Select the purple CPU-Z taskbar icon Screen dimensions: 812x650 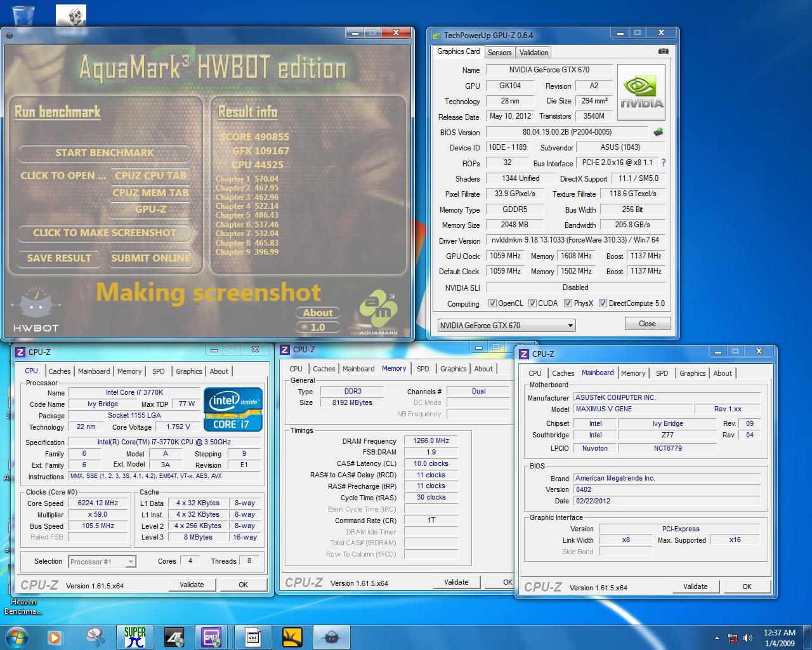[211, 637]
